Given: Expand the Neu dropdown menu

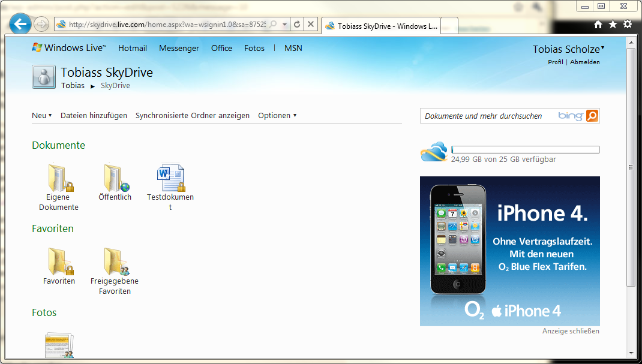Looking at the screenshot, I should 42,115.
